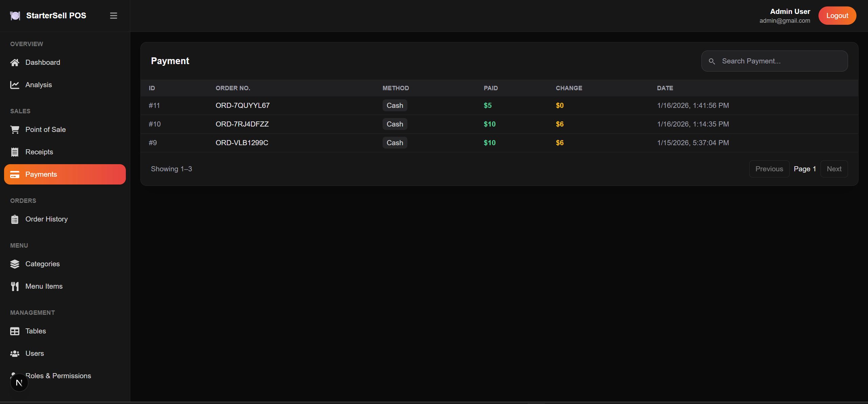Open the Next.js dev tools badge
Screen dimensions: 868x404
[x=19, y=383]
